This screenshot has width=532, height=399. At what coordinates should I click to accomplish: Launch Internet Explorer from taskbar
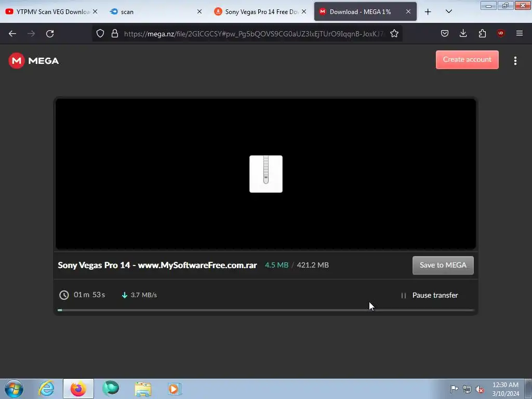click(x=46, y=389)
